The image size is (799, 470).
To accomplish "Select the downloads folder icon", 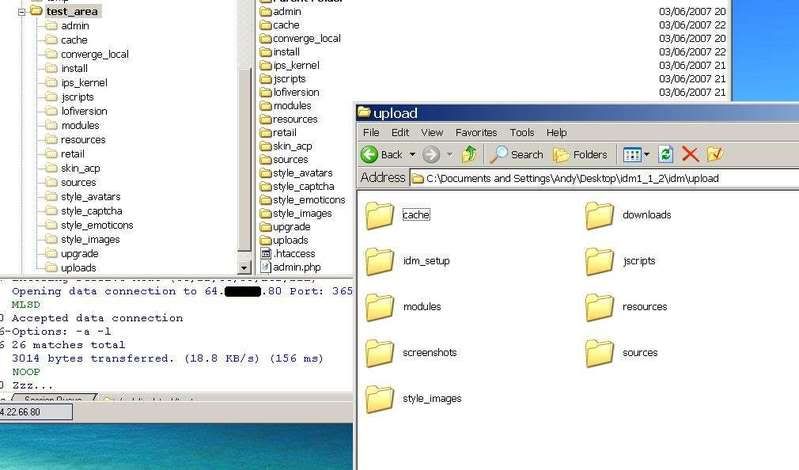I will (x=600, y=215).
